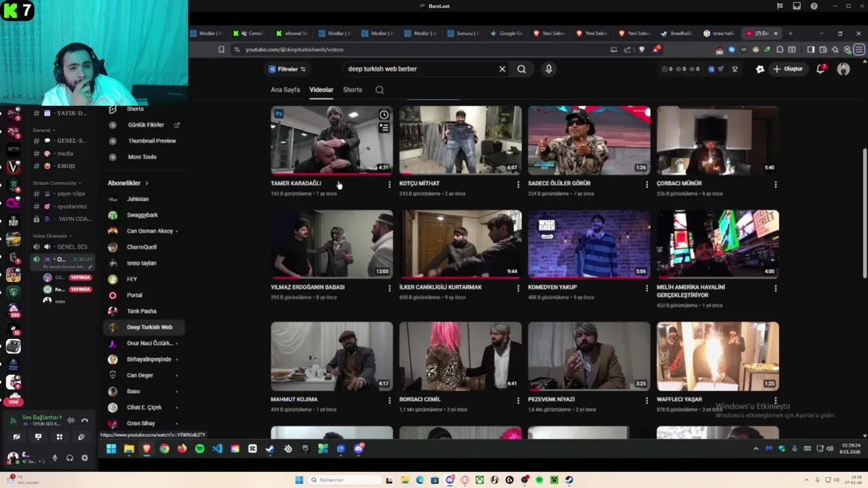Clear the YouTube search box text
The width and height of the screenshot is (868, 488).
[502, 69]
